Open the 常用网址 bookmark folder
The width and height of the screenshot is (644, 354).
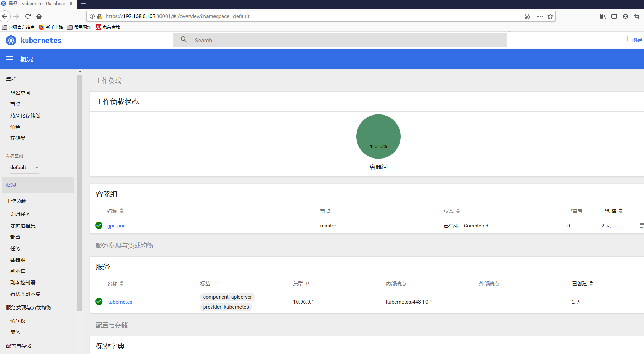click(79, 27)
